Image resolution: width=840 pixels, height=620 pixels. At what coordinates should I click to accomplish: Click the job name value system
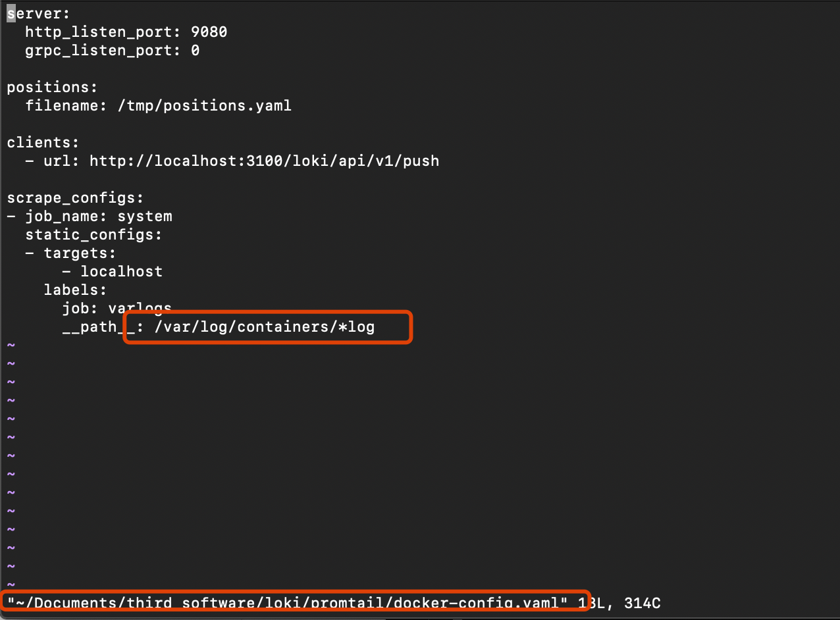pyautogui.click(x=144, y=217)
